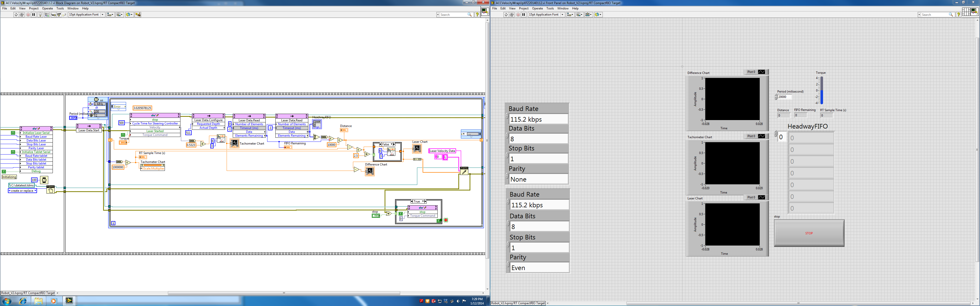Open Tools menu in Block Diagram window
The width and height of the screenshot is (980, 306).
click(60, 8)
